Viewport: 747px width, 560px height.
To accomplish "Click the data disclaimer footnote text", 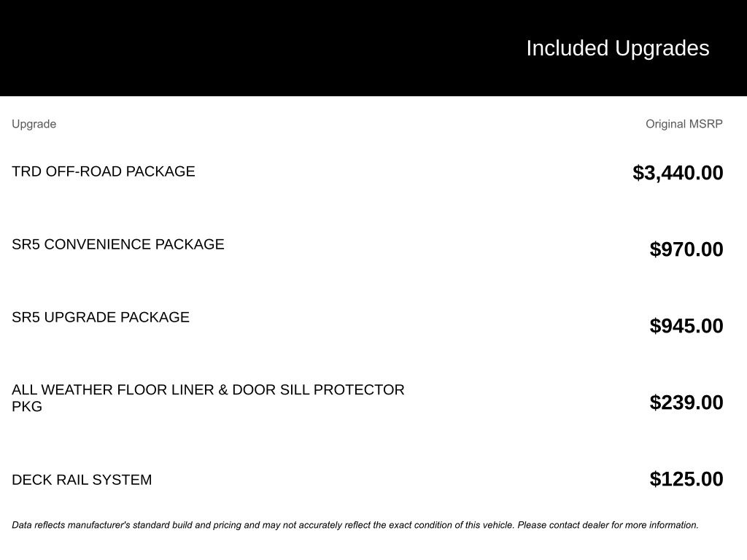I will click(355, 525).
